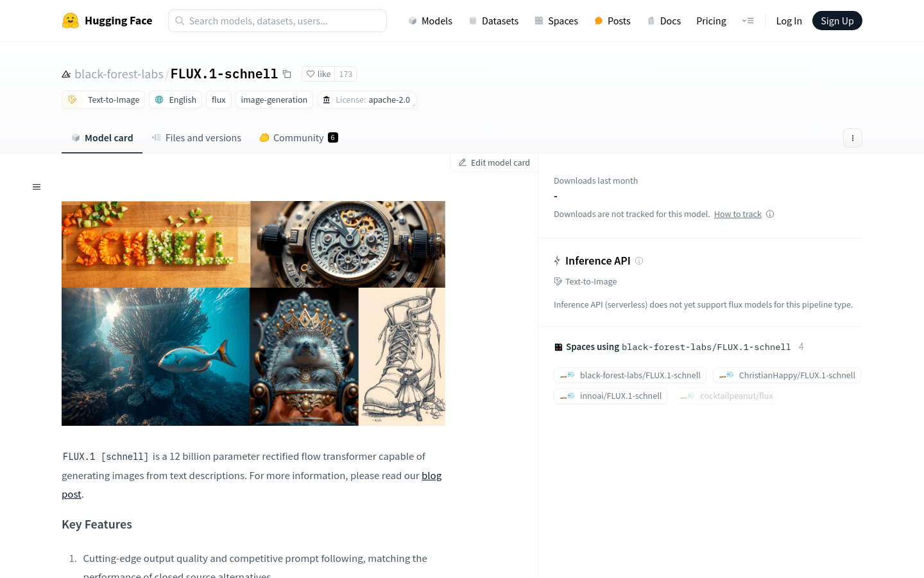Click the 173 likes count
Screen dimensions: 924x578
(346, 74)
